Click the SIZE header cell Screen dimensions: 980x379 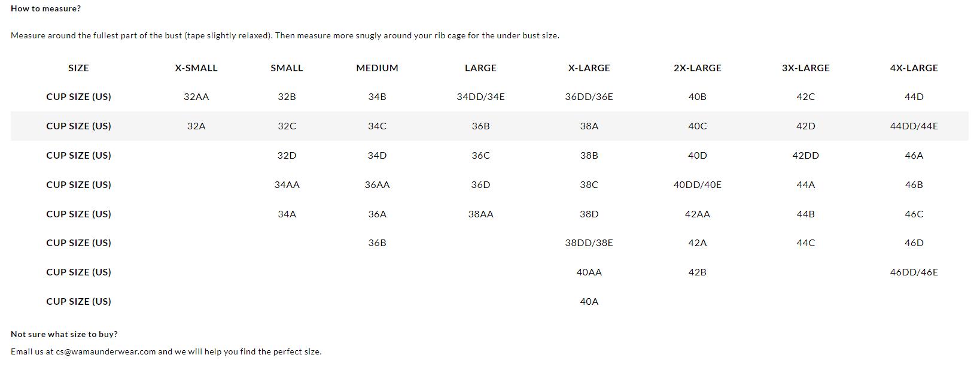click(78, 68)
